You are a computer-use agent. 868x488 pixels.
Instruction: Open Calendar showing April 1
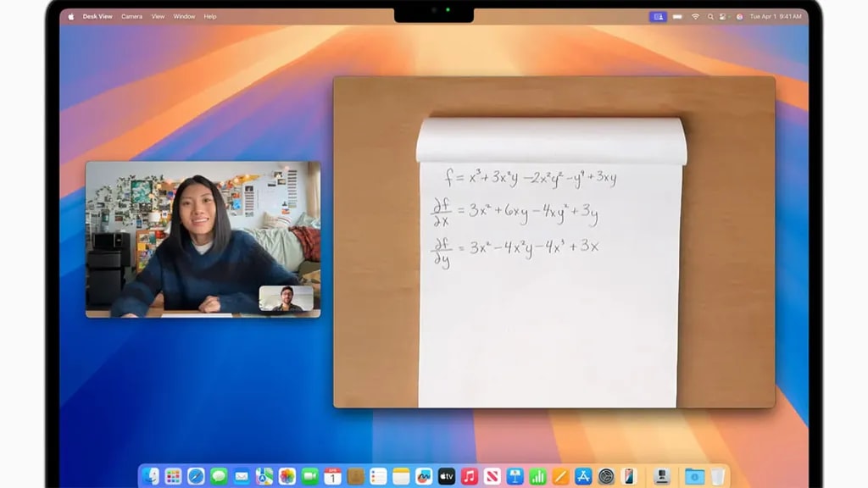coord(332,478)
